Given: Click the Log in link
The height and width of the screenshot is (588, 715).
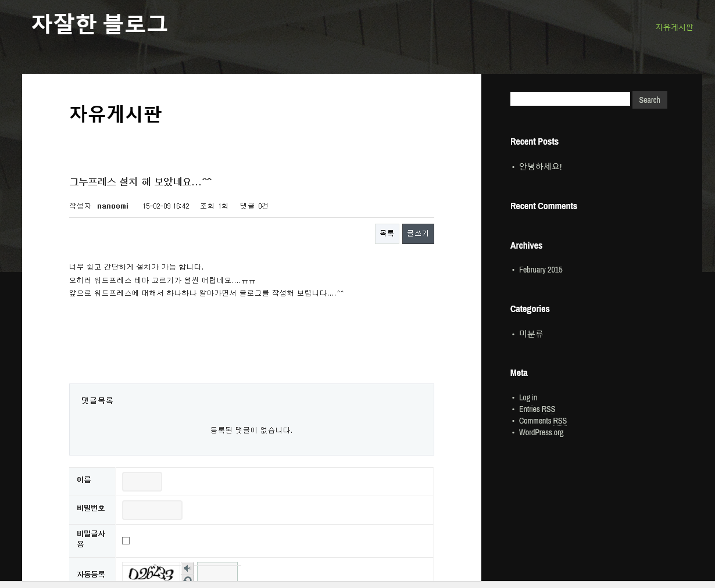Looking at the screenshot, I should pos(528,397).
